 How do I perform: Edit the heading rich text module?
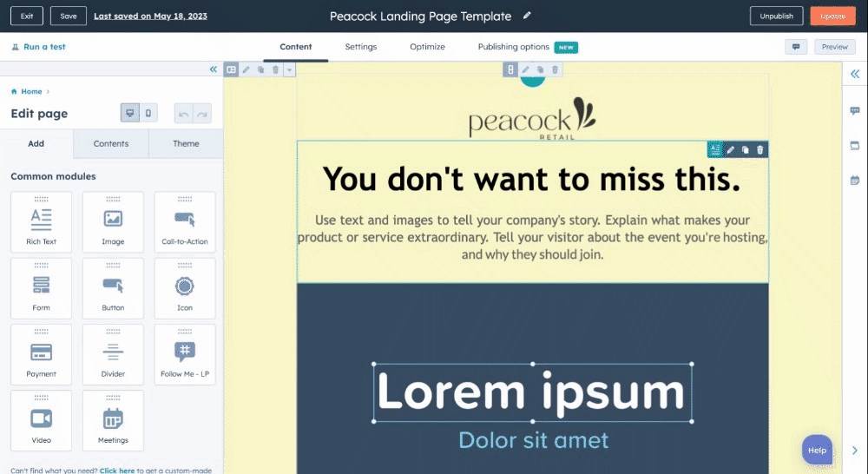(731, 149)
